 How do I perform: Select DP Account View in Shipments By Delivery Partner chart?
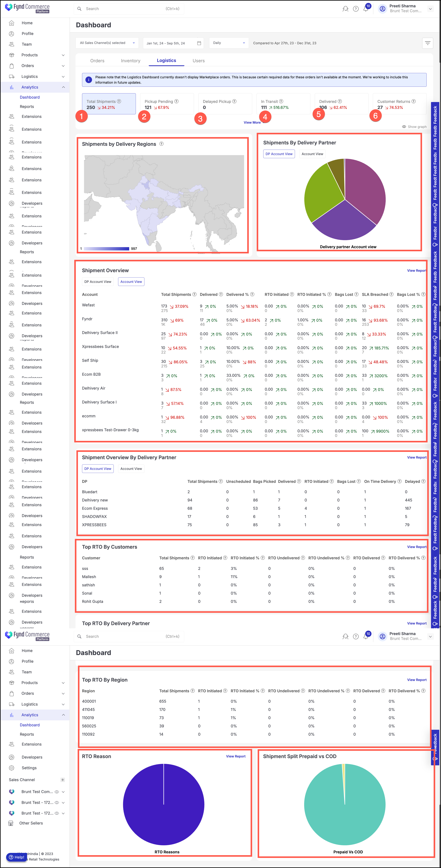(x=279, y=154)
